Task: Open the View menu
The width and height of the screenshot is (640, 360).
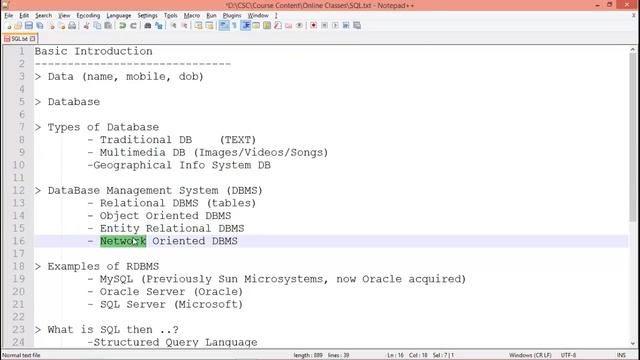Action: [x=64, y=16]
